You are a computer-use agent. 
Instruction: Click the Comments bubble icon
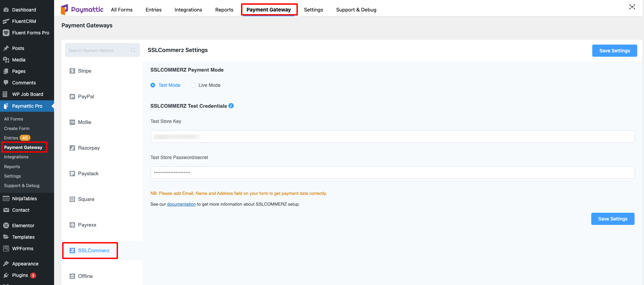[6, 83]
